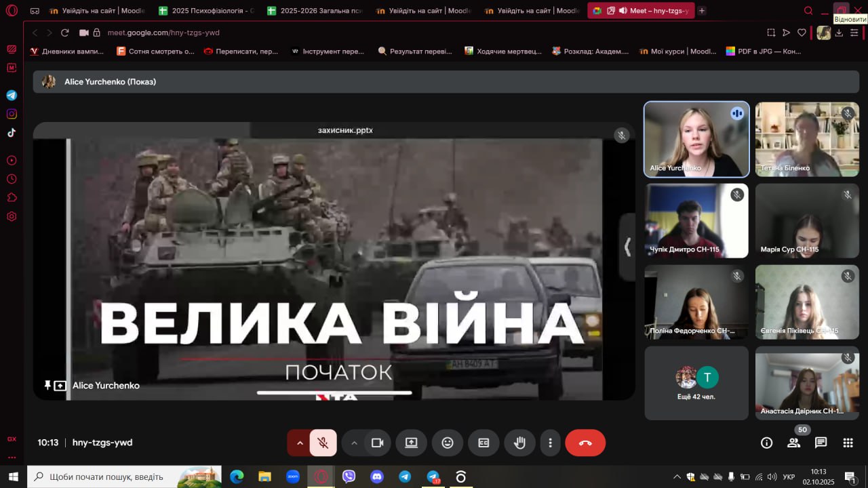Open more options three-dot menu

click(550, 443)
